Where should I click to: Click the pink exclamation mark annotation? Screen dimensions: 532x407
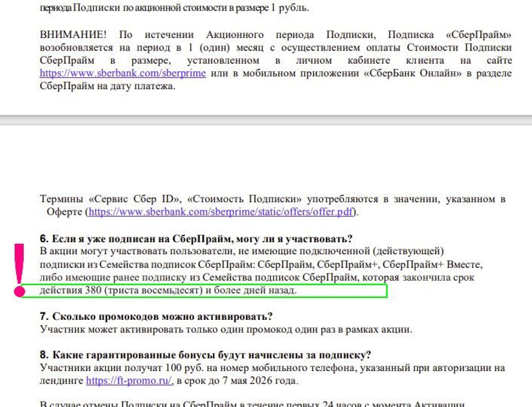pos(19,263)
